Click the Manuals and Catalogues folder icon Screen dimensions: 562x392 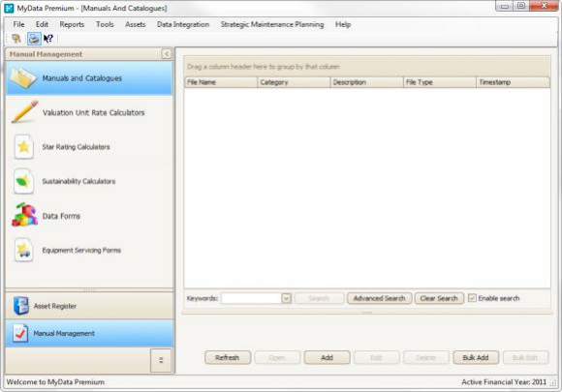(23, 77)
